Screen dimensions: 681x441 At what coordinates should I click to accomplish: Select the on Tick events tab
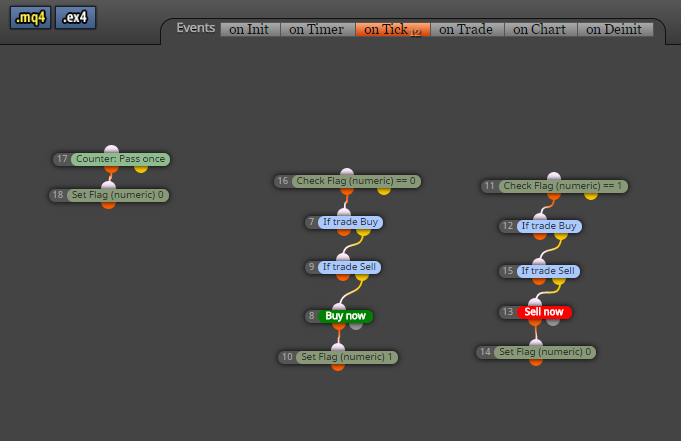point(393,30)
